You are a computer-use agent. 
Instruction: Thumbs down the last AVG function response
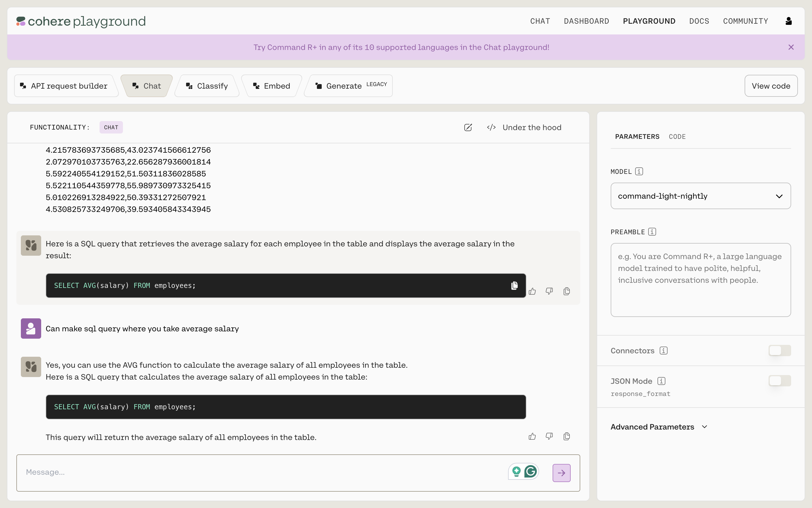549,436
